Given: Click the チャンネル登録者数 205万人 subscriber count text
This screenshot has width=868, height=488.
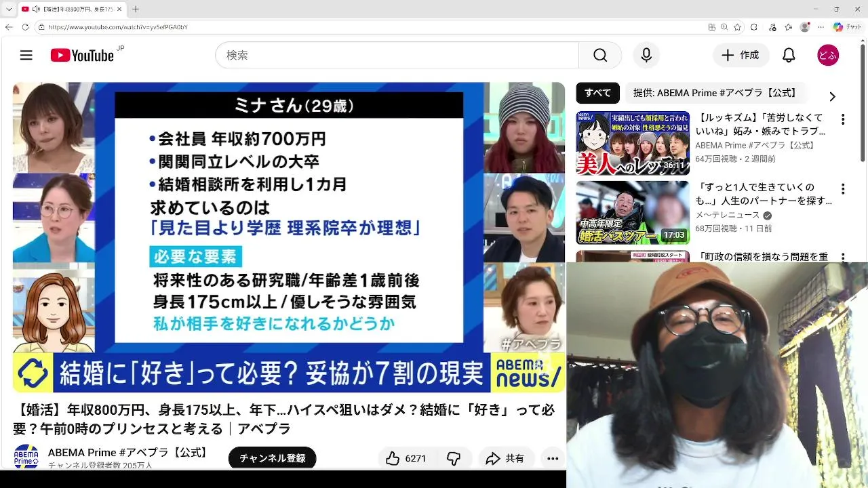Looking at the screenshot, I should (100, 465).
